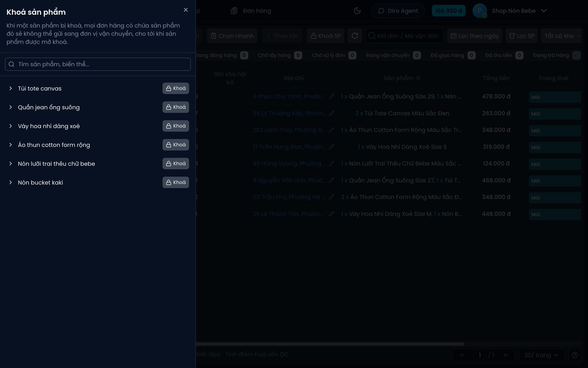Toggle the Sản phẩm column eye icon
The image size is (588, 368).
pos(418,78)
